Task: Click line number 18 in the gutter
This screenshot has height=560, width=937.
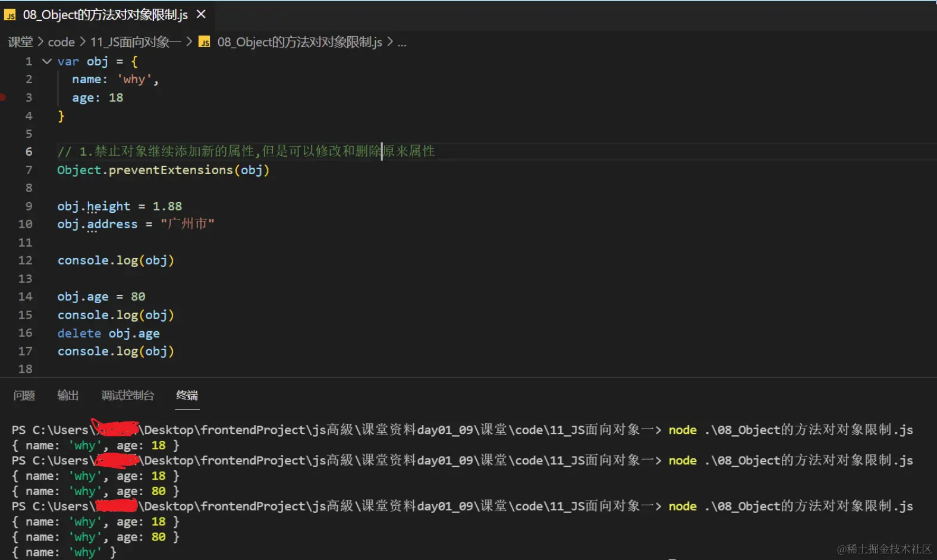Action: (26, 369)
